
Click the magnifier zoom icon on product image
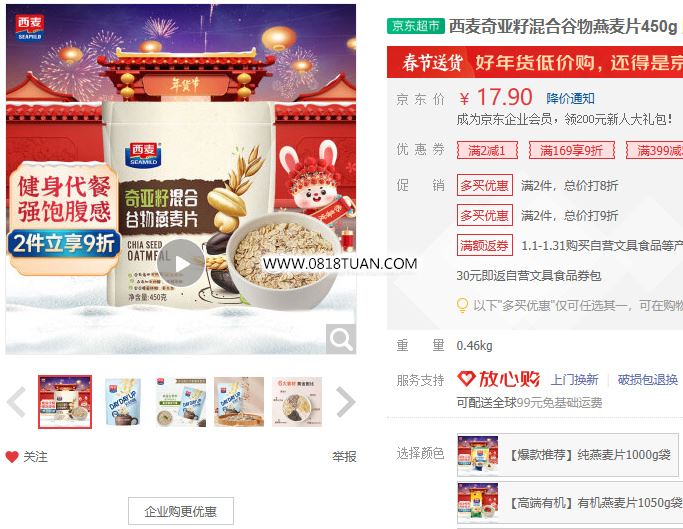coord(341,339)
